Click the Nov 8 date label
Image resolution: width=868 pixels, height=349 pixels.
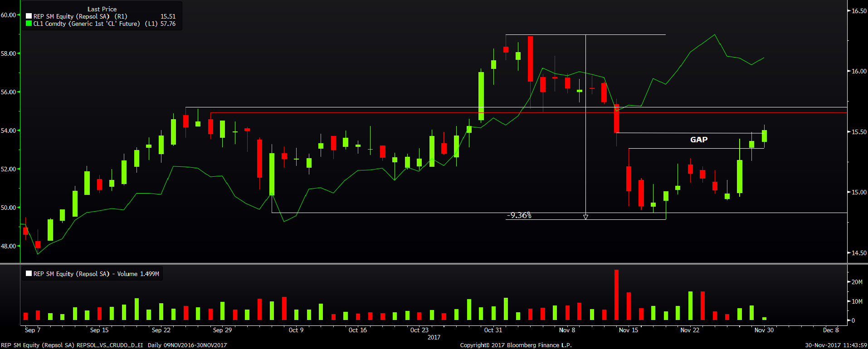(567, 330)
